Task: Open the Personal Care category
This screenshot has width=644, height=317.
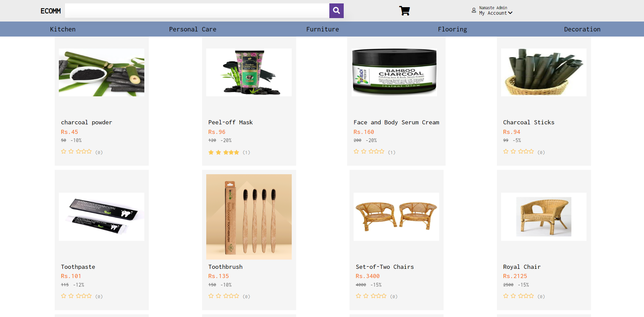Action: coord(193,29)
